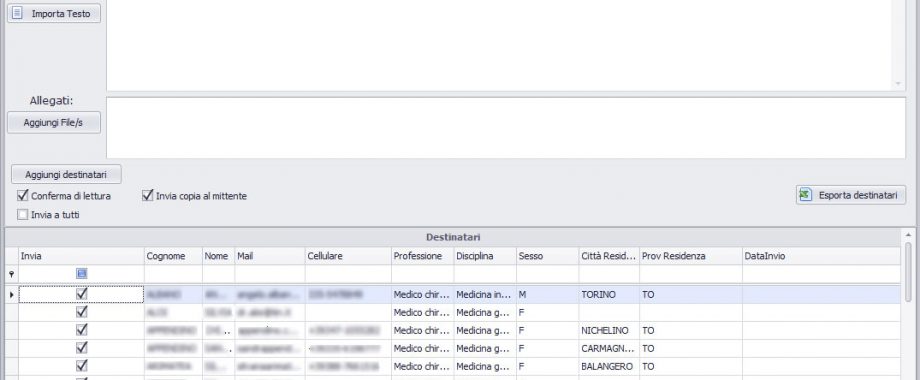920x380 pixels.
Task: Open Aggiungi destinatari
Action: click(x=66, y=174)
